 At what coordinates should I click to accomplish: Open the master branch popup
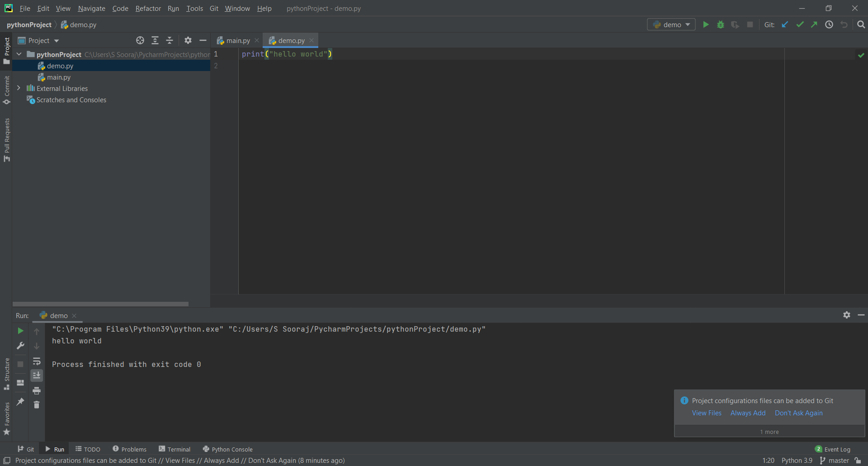tap(834, 461)
